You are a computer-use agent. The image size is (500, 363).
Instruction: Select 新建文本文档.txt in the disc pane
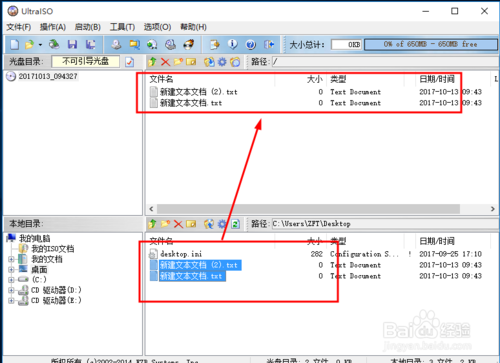(x=191, y=103)
